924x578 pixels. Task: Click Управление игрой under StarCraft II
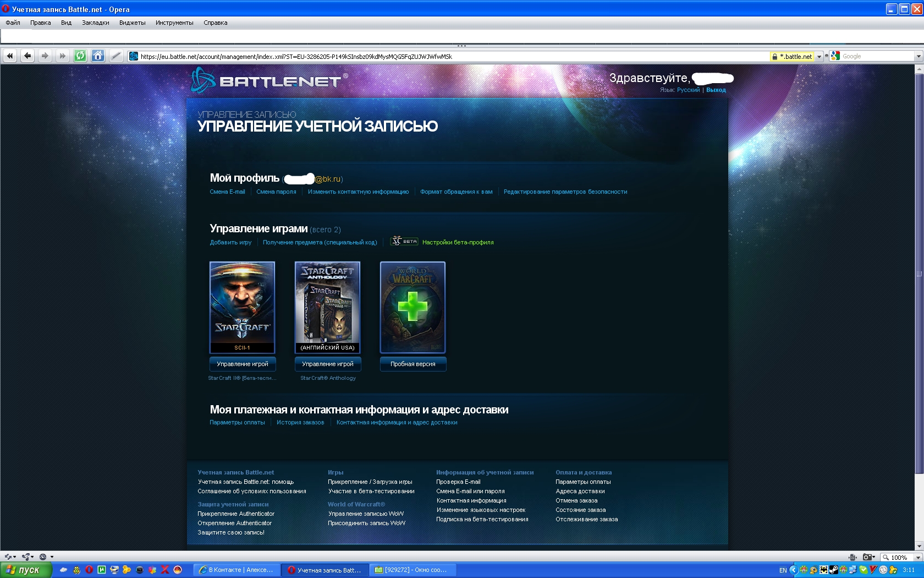coord(243,364)
